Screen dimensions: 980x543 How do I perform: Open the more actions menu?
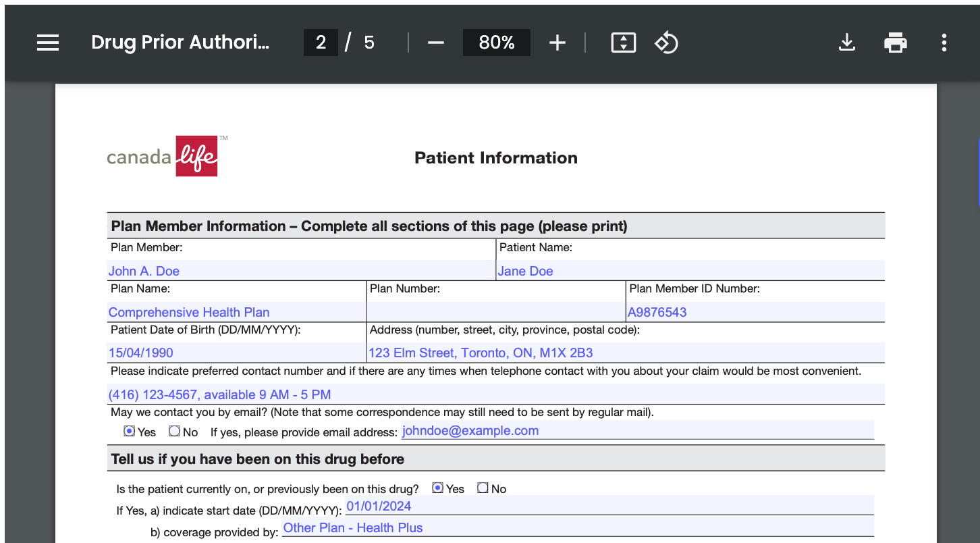point(944,43)
